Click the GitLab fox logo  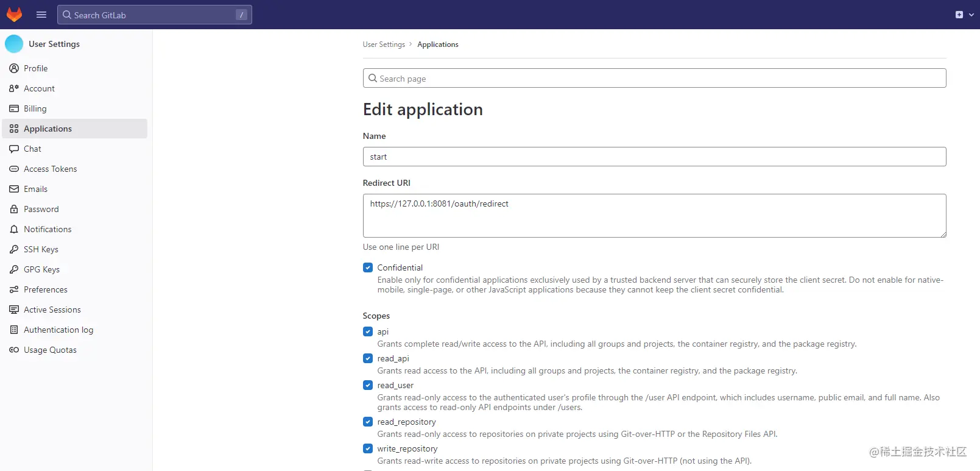tap(14, 15)
